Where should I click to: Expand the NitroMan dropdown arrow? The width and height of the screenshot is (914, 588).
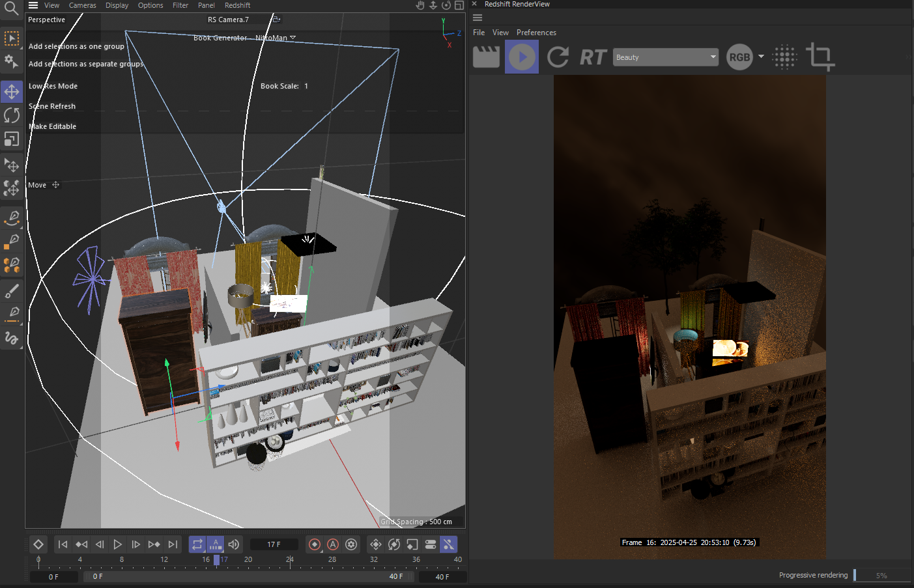tap(293, 38)
